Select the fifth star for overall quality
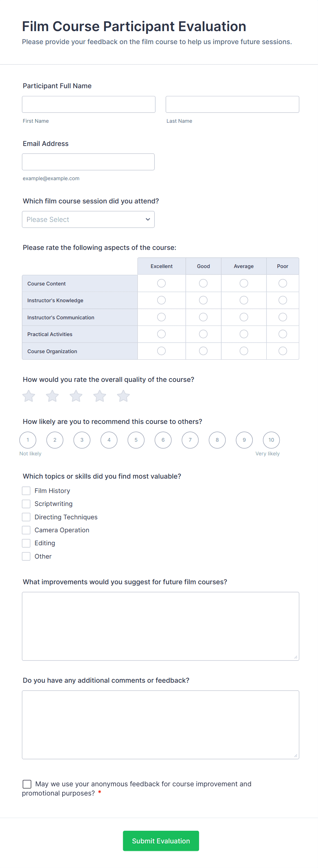The width and height of the screenshot is (318, 868). (x=123, y=396)
